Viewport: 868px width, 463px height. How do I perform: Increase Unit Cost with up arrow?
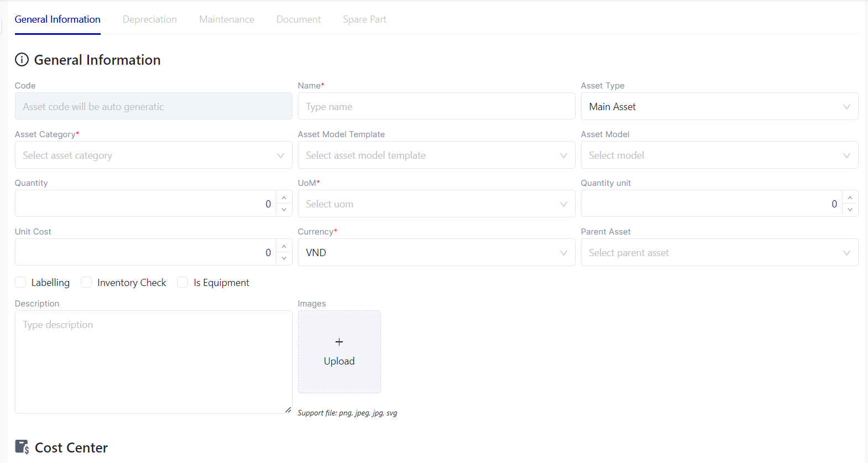coord(284,246)
